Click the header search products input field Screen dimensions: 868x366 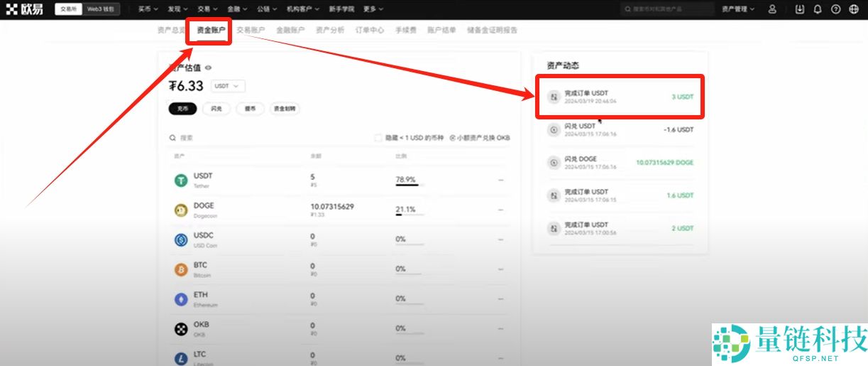[x=666, y=9]
